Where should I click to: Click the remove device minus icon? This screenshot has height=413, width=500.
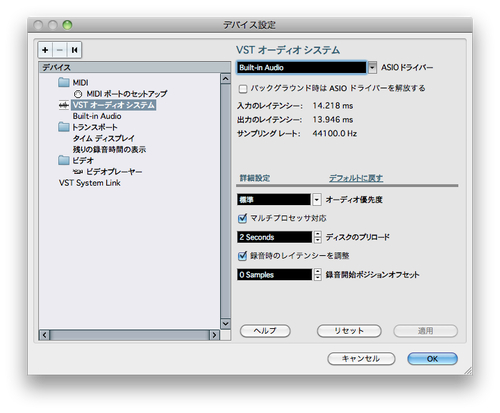[x=60, y=50]
